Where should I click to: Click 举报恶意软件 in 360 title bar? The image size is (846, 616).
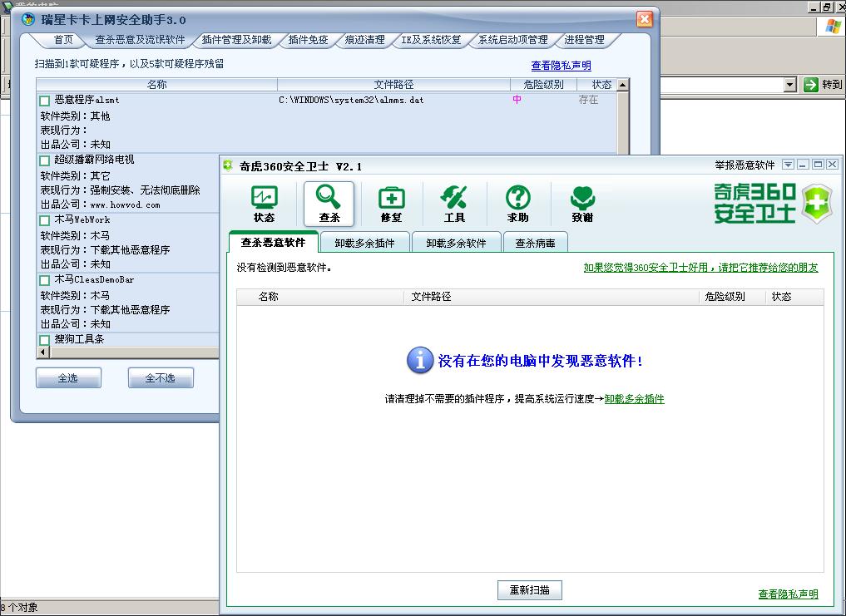pos(745,165)
